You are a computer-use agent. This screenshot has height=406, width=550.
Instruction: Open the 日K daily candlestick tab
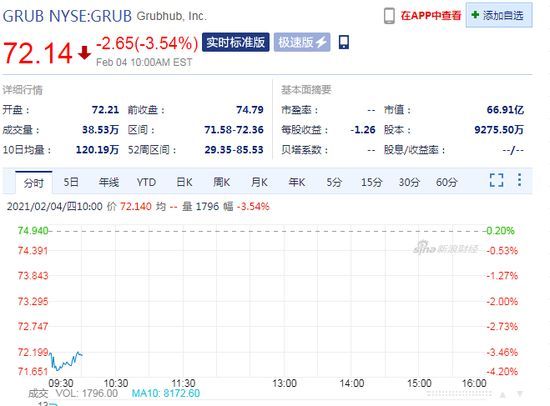pyautogui.click(x=184, y=182)
